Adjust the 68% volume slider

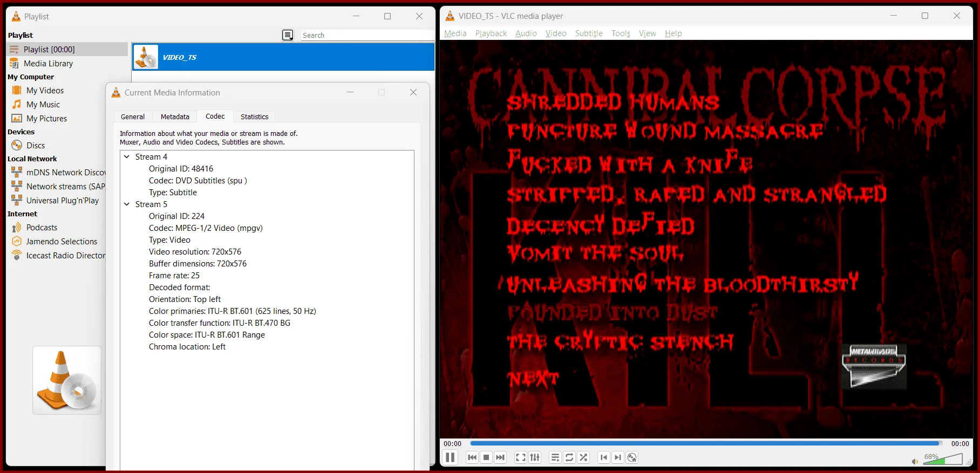click(942, 459)
